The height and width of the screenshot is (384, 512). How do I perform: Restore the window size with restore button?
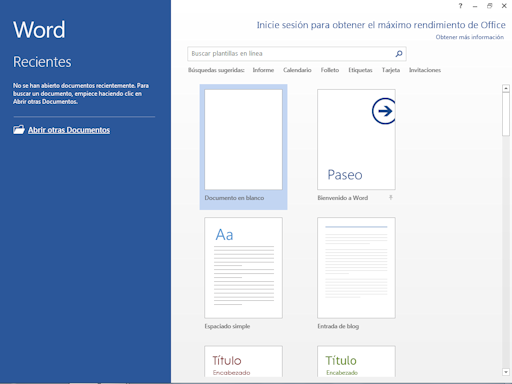pyautogui.click(x=489, y=6)
